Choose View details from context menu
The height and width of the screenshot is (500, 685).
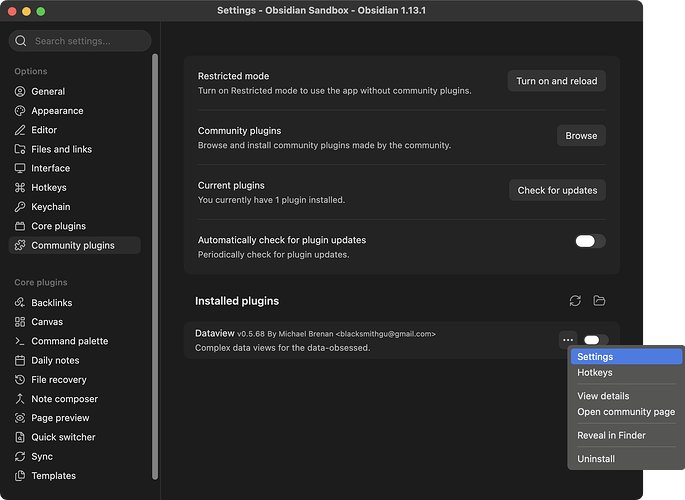point(626,396)
